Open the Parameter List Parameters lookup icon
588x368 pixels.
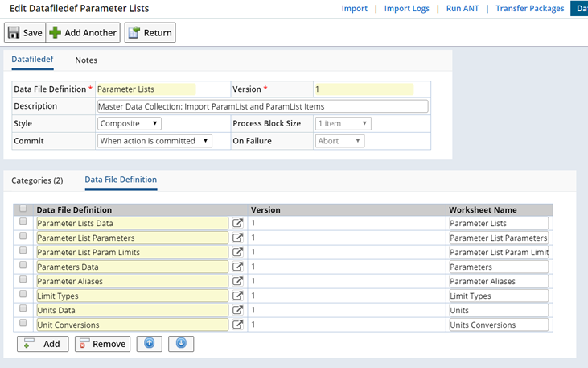[237, 238]
